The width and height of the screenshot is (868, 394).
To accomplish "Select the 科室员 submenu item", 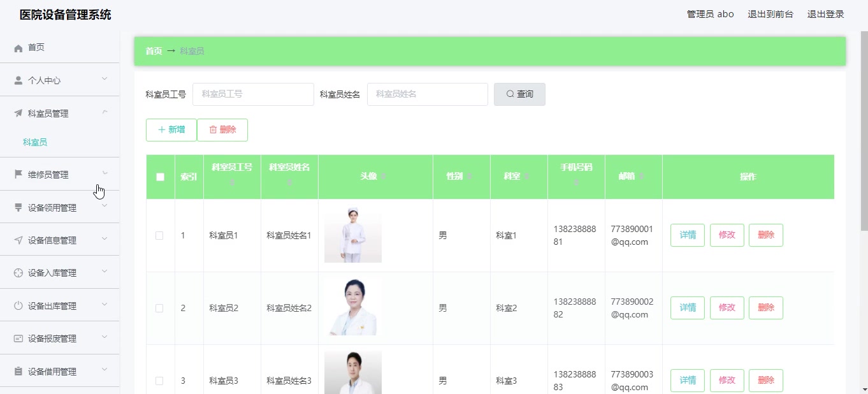I will [35, 142].
